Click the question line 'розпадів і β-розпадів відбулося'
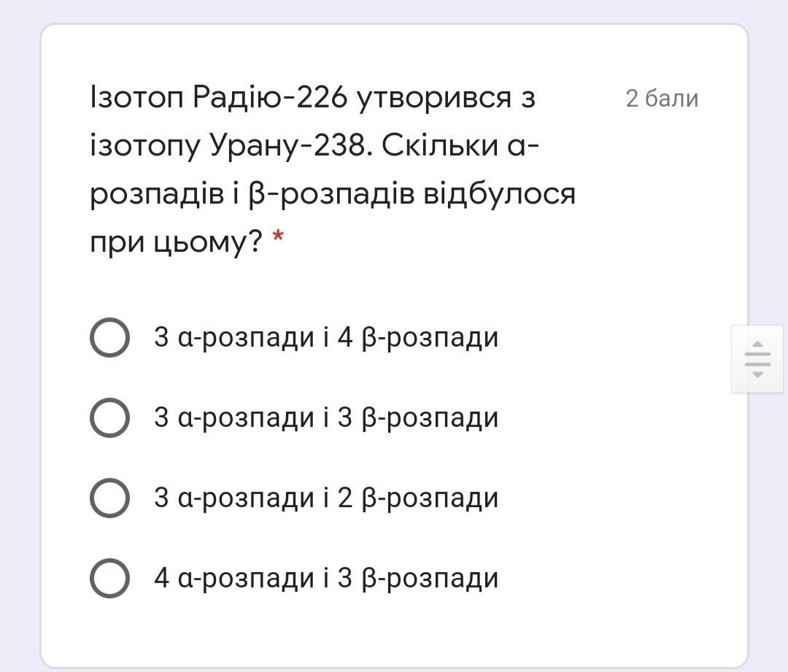This screenshot has width=788, height=672. 333,194
